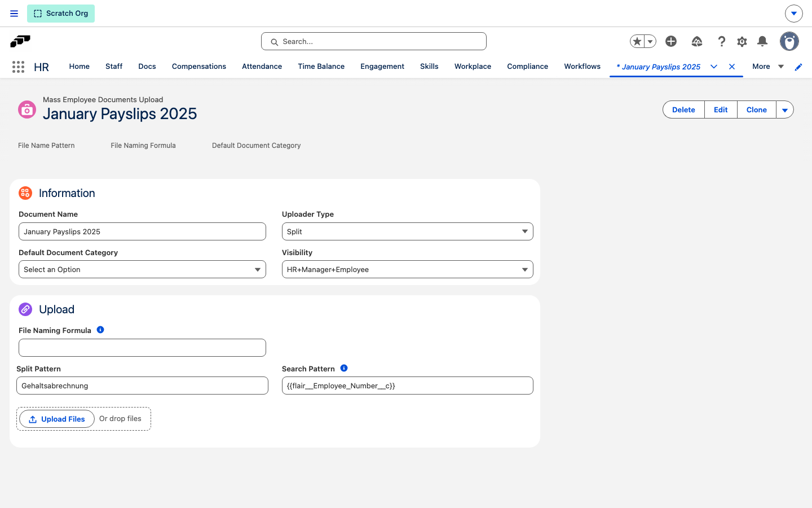This screenshot has height=508, width=812.
Task: Click the Scratch Org badge
Action: 61,14
